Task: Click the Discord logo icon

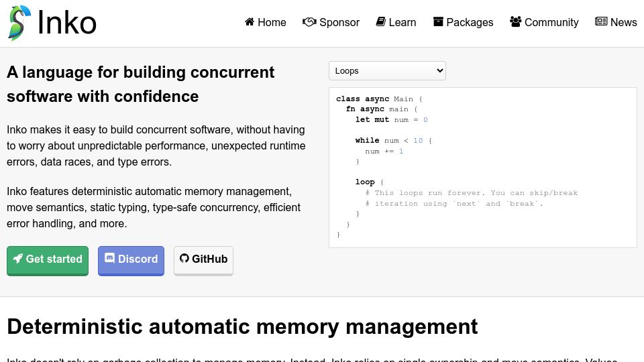Action: [109, 257]
